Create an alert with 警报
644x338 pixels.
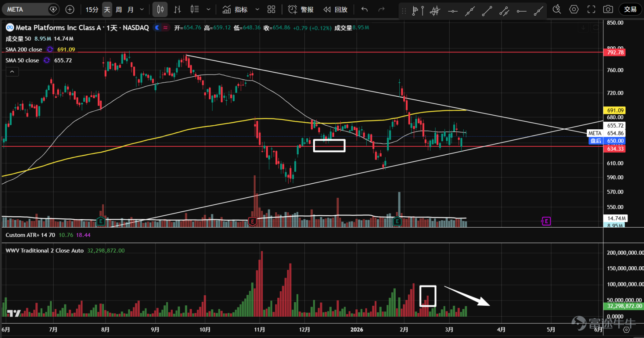click(301, 9)
